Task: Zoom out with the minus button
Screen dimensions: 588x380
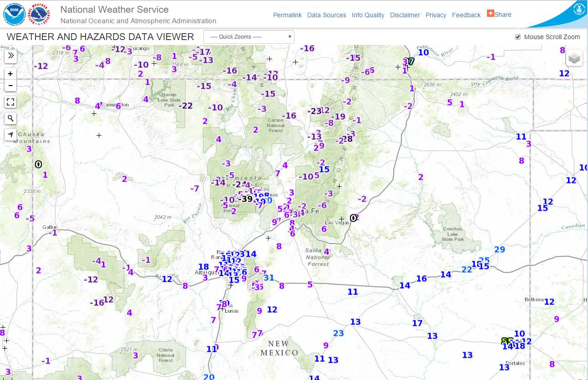Action: tap(10, 86)
